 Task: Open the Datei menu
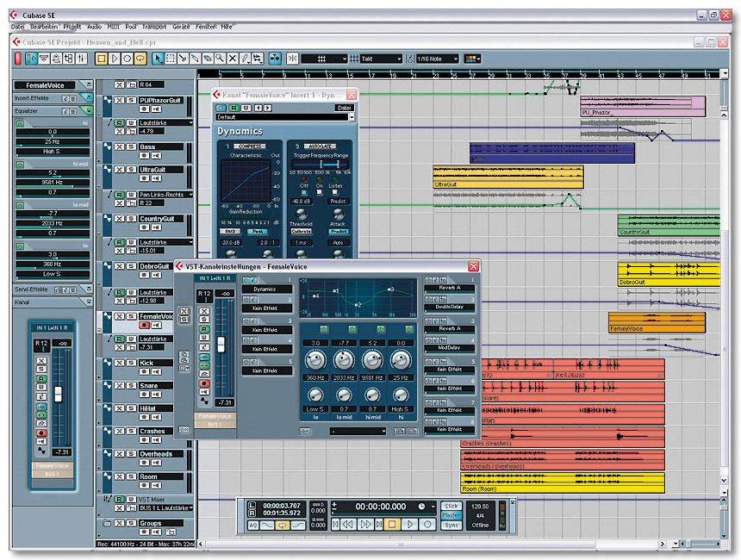[17, 27]
